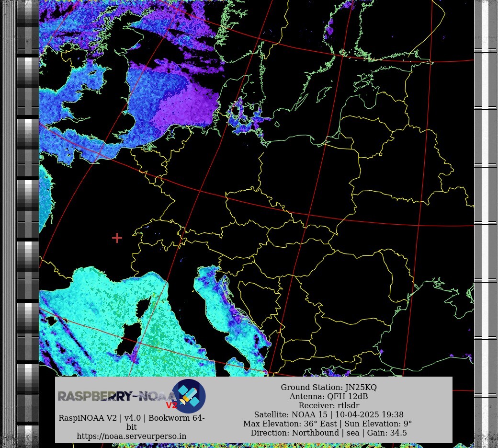Image resolution: width=498 pixels, height=448 pixels.
Task: Click the red cross ground station marker
Action: [x=117, y=238]
